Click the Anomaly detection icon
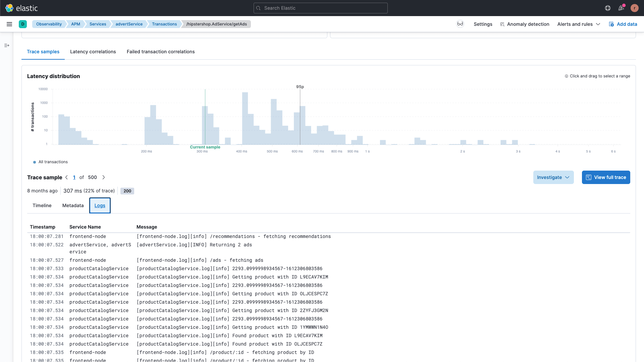Screen dimensions: 644x362 point(502,24)
